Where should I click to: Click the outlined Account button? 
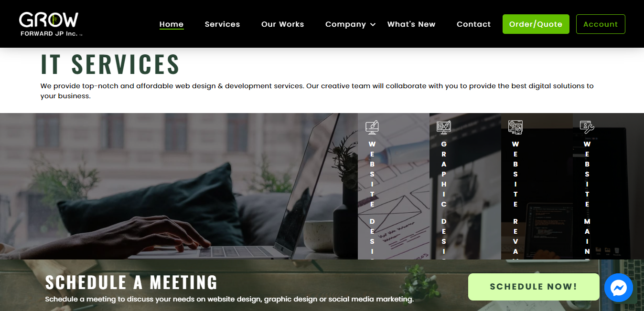coord(601,24)
